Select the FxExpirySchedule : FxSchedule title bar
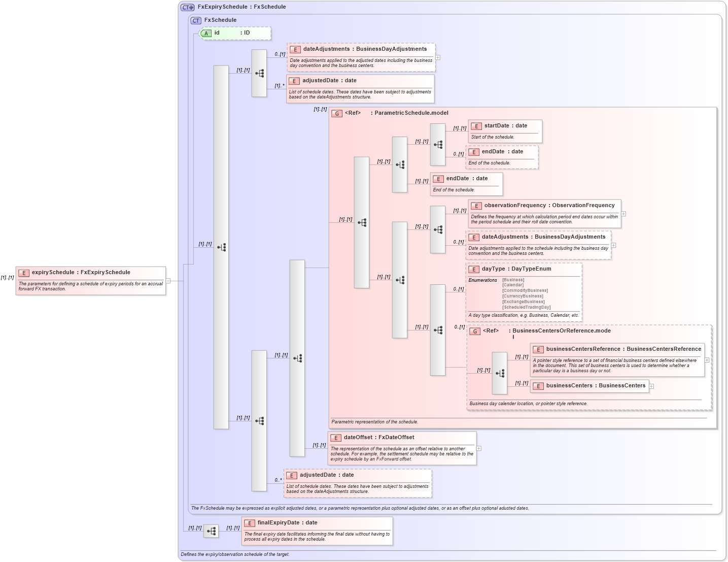The height and width of the screenshot is (562, 728). pyautogui.click(x=241, y=7)
